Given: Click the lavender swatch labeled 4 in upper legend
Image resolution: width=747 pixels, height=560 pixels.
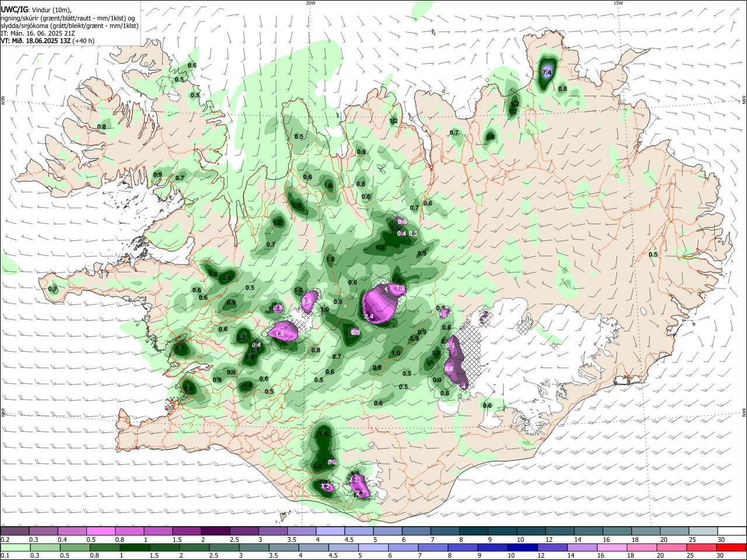Looking at the screenshot, I should click(330, 531).
